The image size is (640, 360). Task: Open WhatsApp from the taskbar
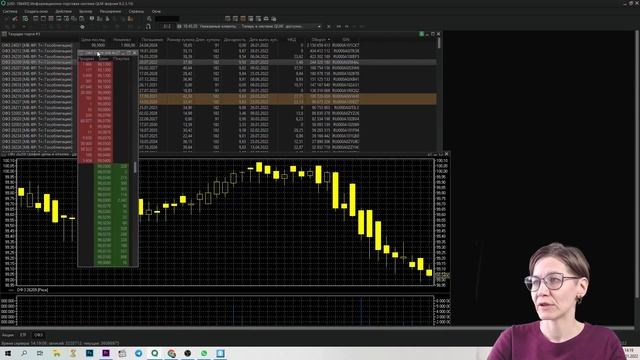point(204,353)
